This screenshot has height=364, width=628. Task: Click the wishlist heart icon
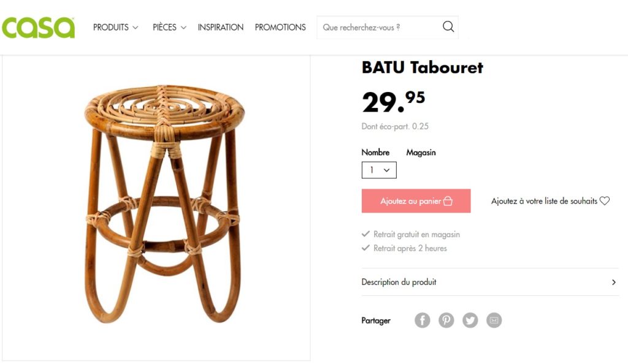pyautogui.click(x=605, y=201)
